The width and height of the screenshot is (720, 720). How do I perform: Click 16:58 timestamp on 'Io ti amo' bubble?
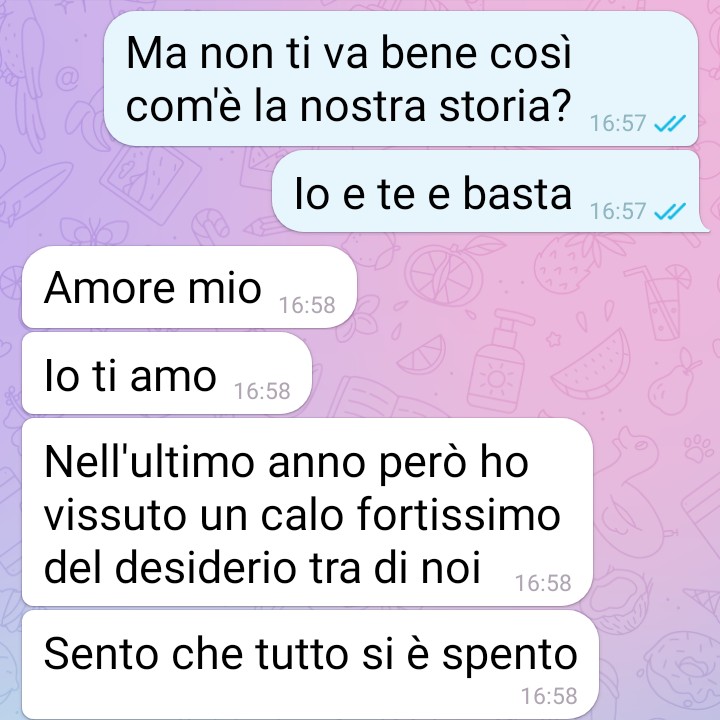coord(262,391)
